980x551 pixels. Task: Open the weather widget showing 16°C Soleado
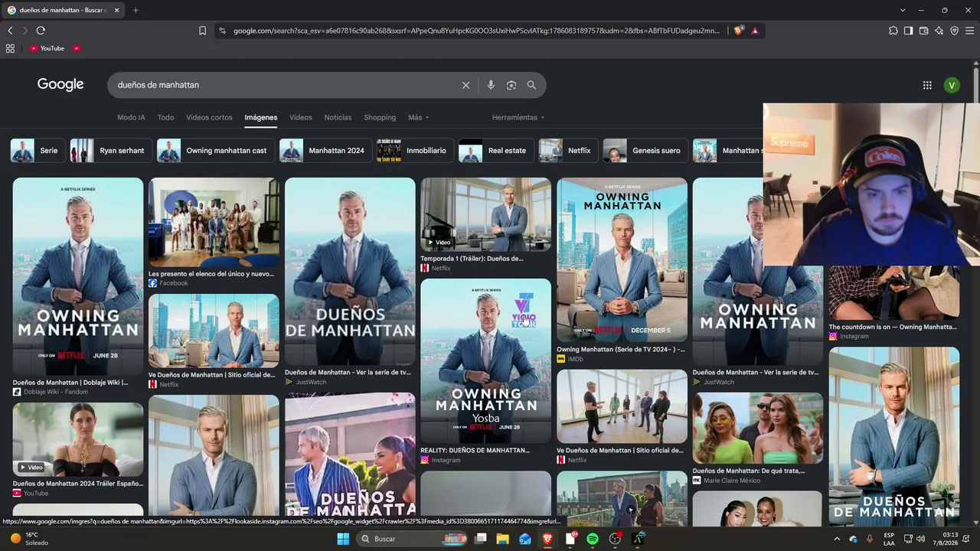tap(29, 539)
